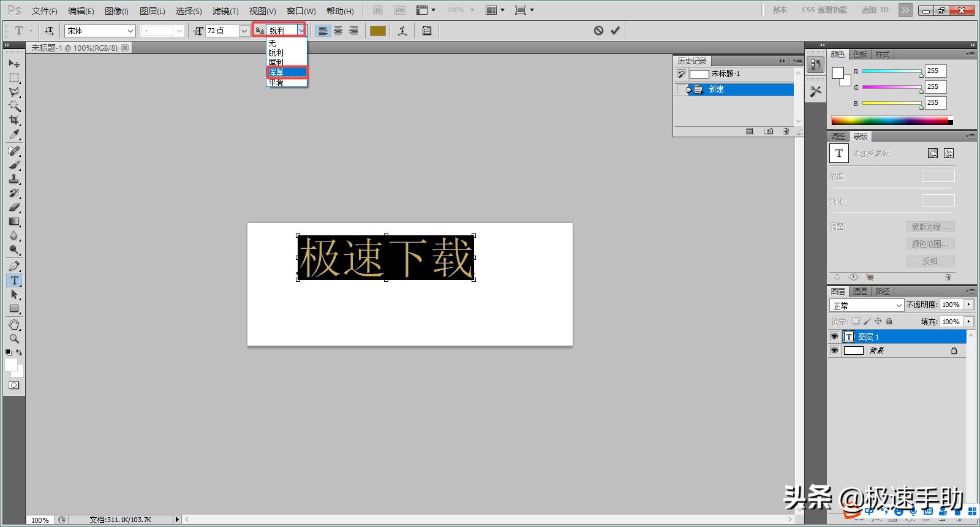
Task: Select the Blur tool
Action: 14,235
